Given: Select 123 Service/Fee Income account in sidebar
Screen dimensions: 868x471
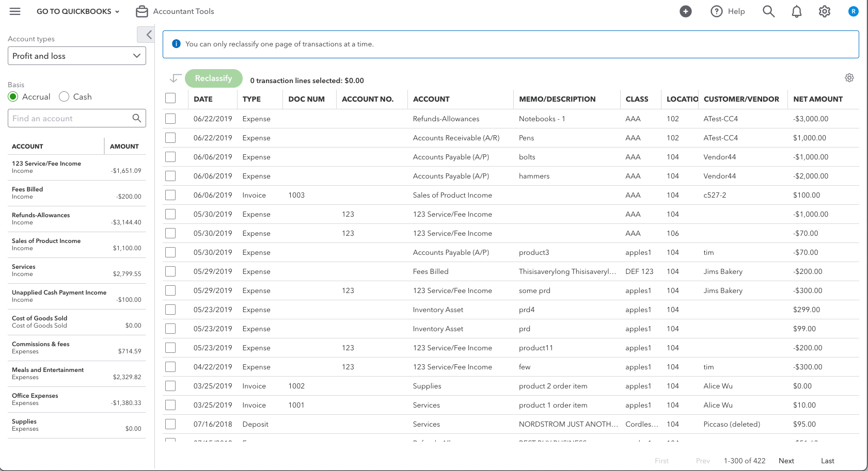Looking at the screenshot, I should [x=77, y=167].
